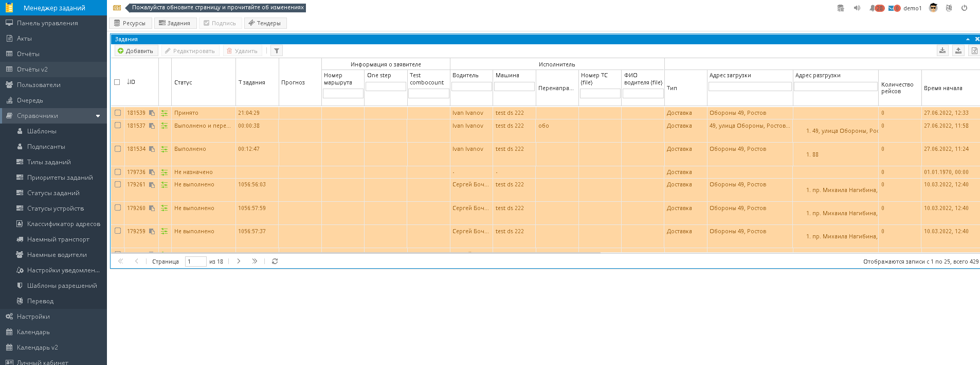Check the select-all checkbox in the ID header

(117, 82)
